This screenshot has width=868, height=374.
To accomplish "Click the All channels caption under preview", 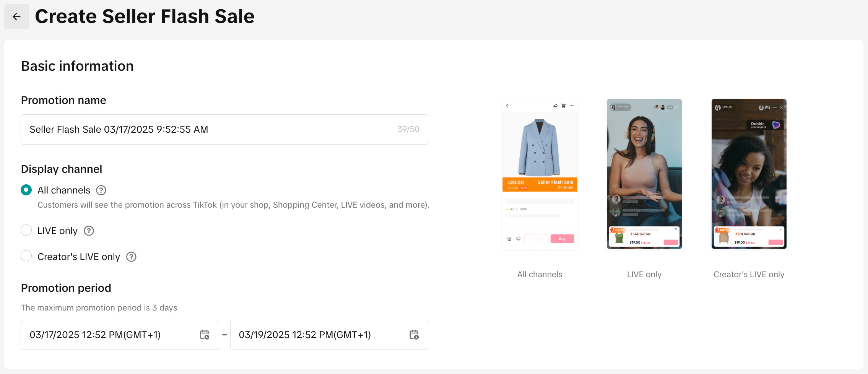I will click(x=540, y=274).
